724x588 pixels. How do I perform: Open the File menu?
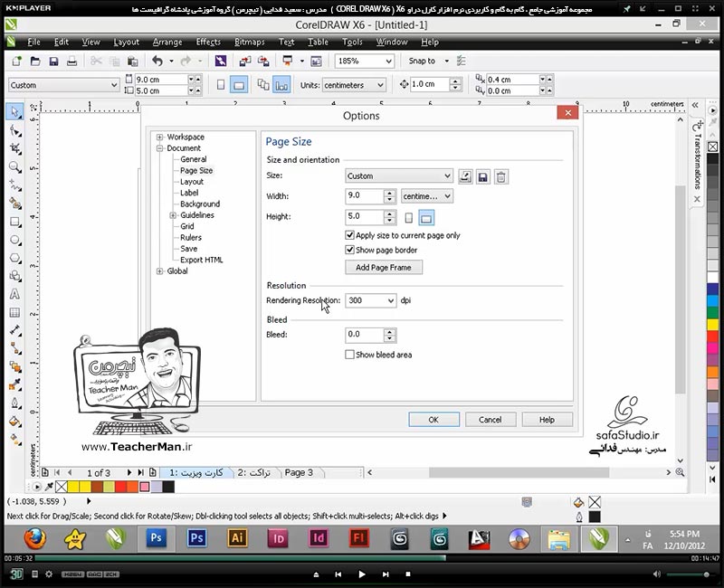[x=33, y=42]
